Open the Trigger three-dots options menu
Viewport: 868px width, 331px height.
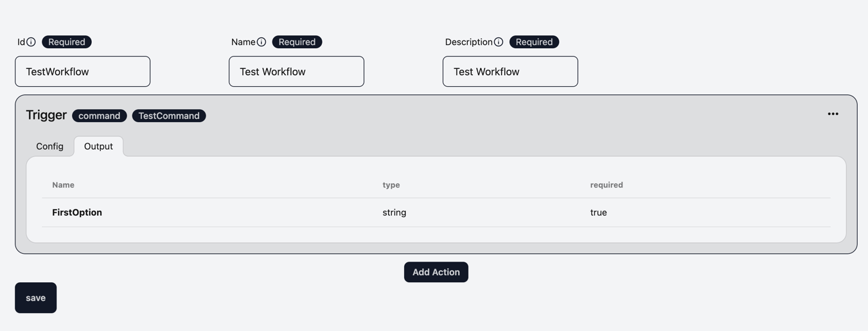point(833,114)
